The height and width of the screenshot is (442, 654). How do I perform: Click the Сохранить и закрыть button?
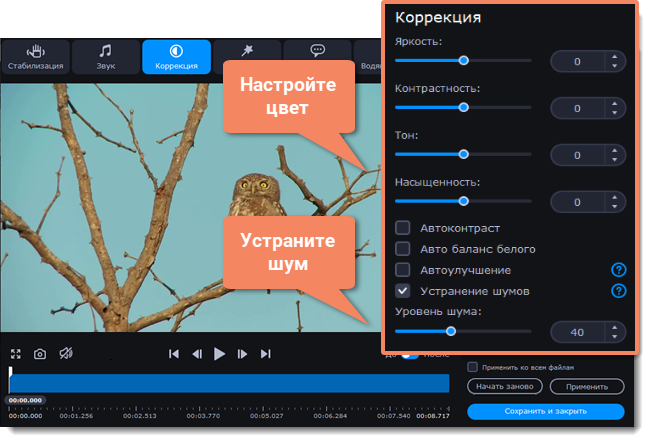pos(545,411)
